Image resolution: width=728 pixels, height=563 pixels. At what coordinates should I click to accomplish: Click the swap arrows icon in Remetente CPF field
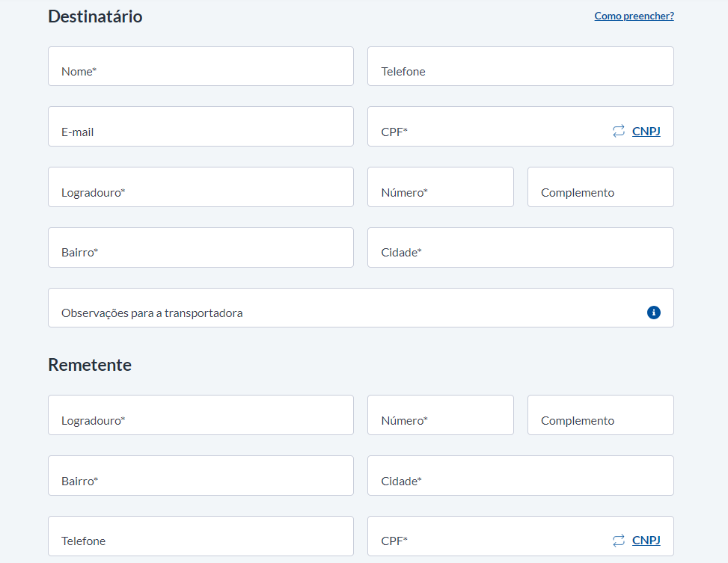click(x=619, y=541)
